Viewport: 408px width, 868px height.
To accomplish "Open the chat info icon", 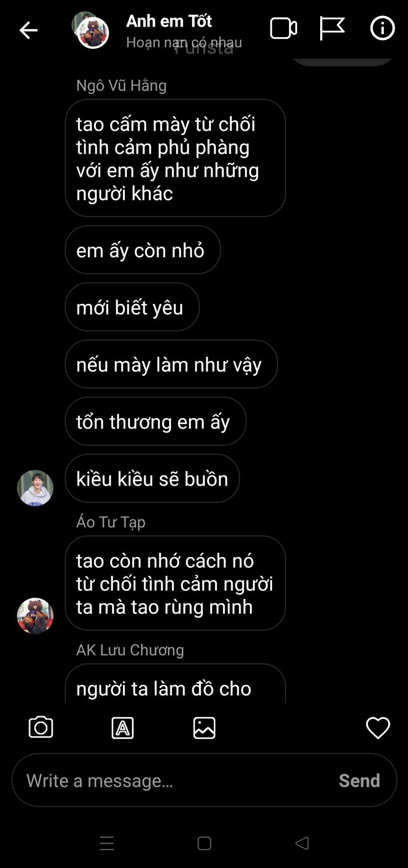I will tap(382, 28).
